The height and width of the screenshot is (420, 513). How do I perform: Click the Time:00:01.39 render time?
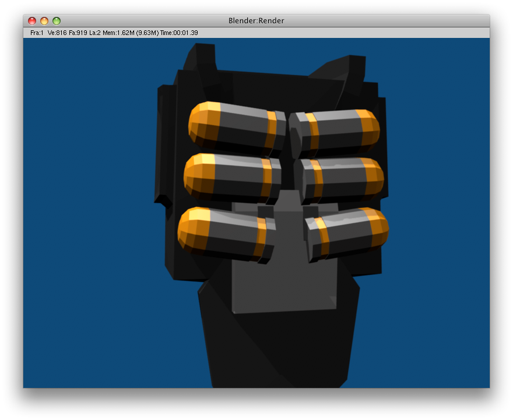pyautogui.click(x=178, y=33)
